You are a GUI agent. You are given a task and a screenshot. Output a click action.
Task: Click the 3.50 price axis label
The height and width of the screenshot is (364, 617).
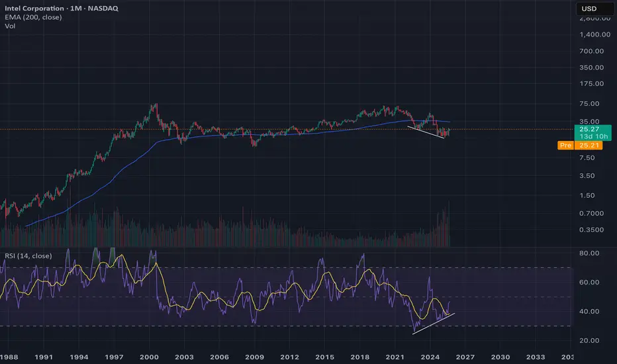point(587,176)
